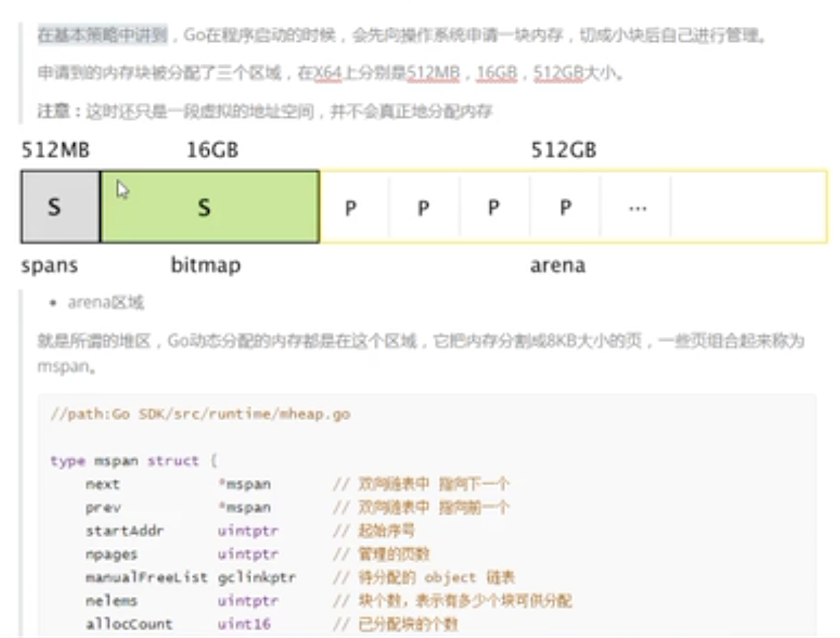Click the ellipsis cell in the arena region
The height and width of the screenshot is (638, 840).
(636, 208)
